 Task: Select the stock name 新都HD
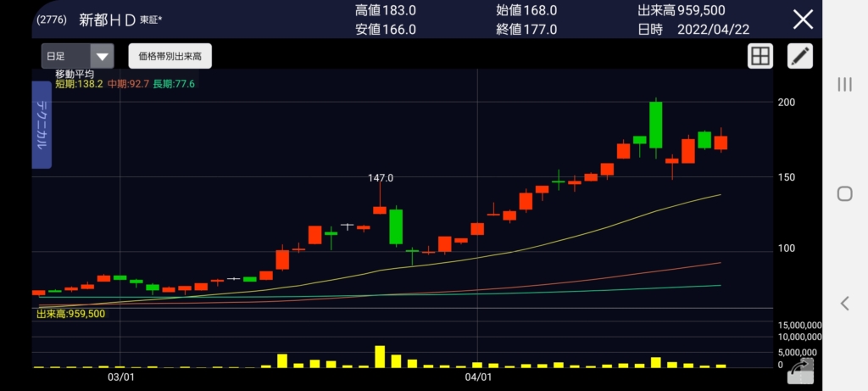pyautogui.click(x=108, y=20)
